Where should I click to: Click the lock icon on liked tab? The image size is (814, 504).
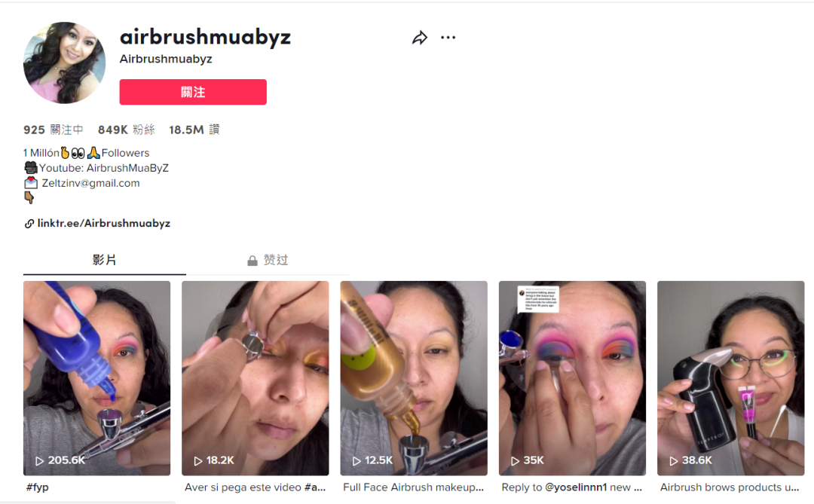[x=252, y=261]
